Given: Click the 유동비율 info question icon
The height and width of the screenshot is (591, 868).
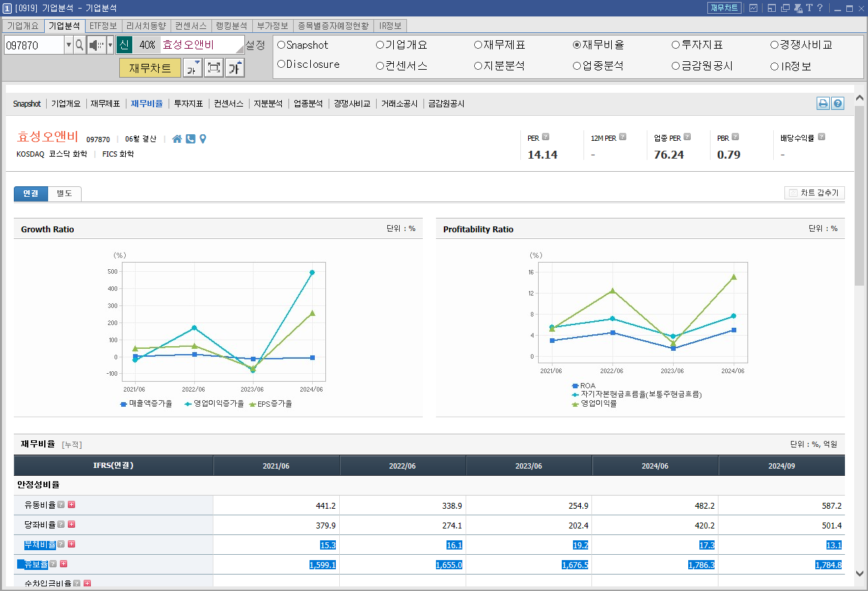Looking at the screenshot, I should tap(61, 505).
